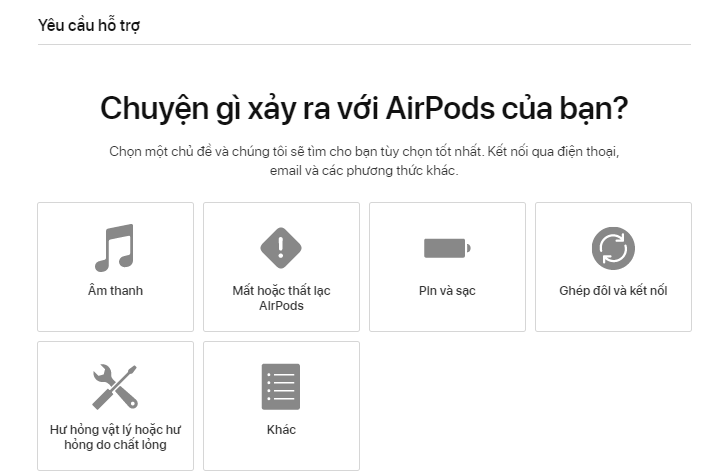The height and width of the screenshot is (472, 710).
Task: Click the Yêu cầu hỗ trợ header text
Action: (89, 25)
